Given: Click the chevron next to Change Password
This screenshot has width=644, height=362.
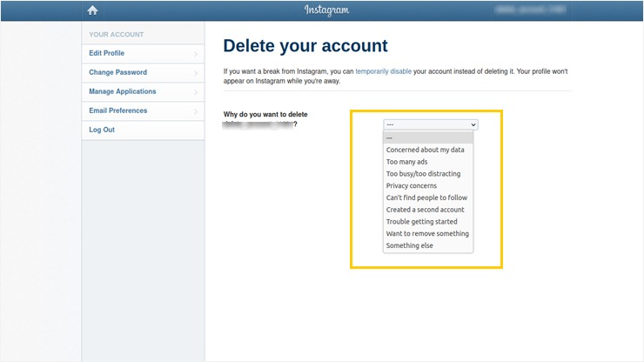Looking at the screenshot, I should [196, 73].
